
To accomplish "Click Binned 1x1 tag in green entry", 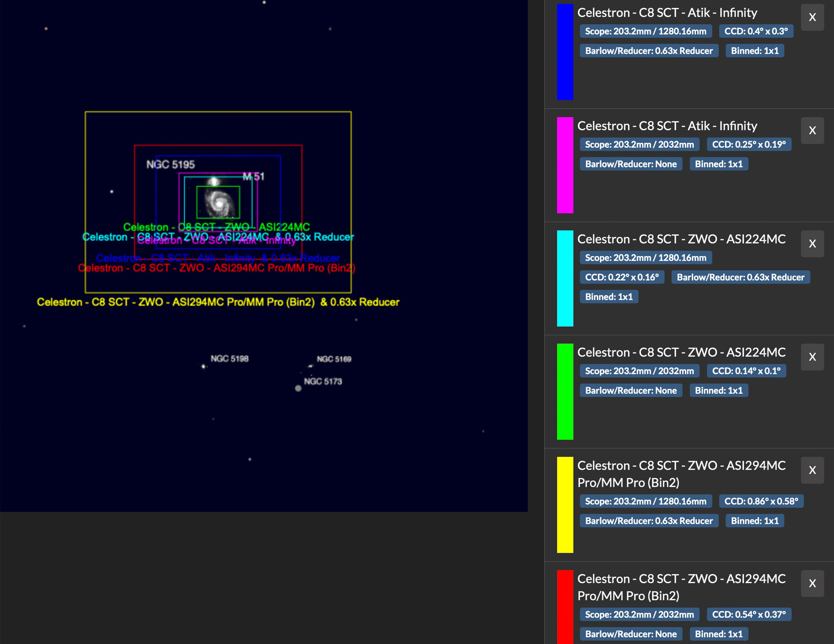I will [x=719, y=391].
